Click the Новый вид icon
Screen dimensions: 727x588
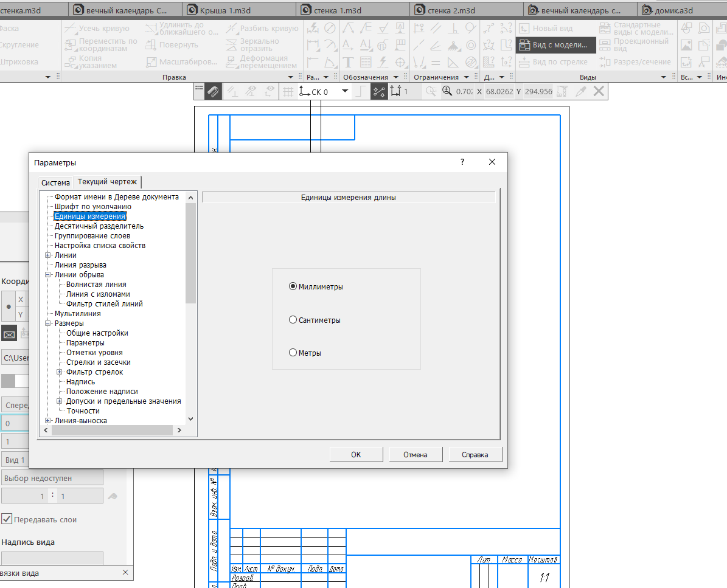click(x=524, y=29)
